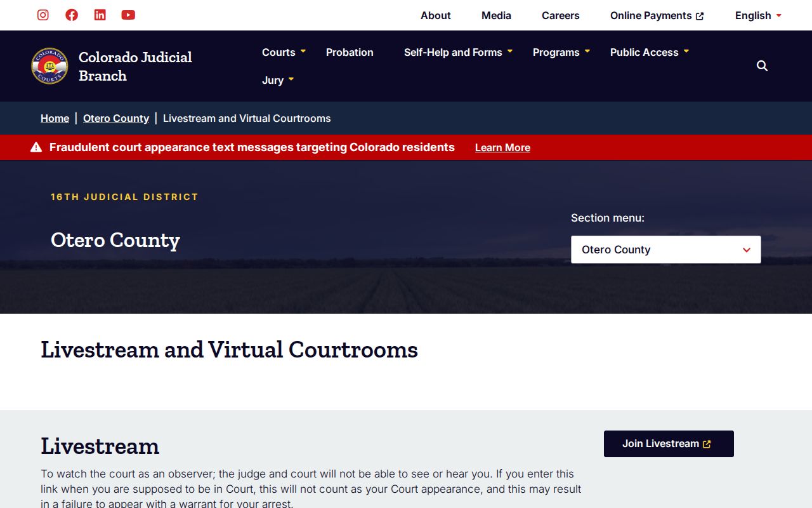Viewport: 812px width, 508px height.
Task: Expand the Courts menu
Action: (x=284, y=52)
